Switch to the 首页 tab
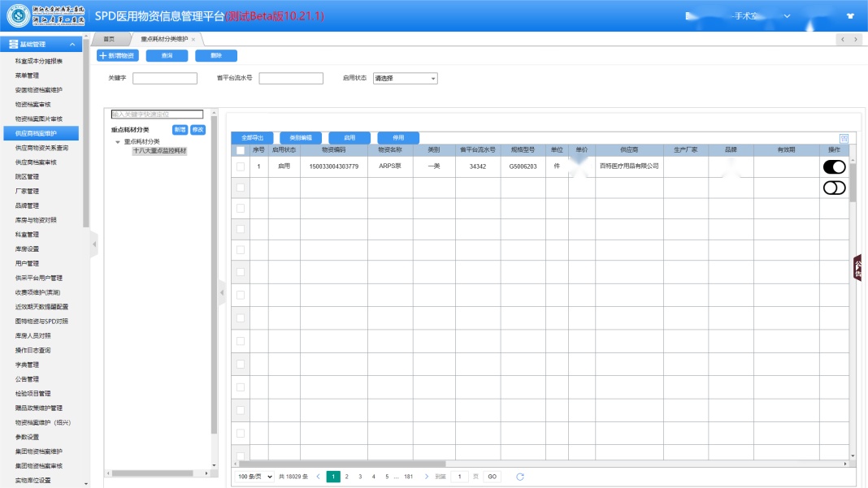 tap(109, 40)
